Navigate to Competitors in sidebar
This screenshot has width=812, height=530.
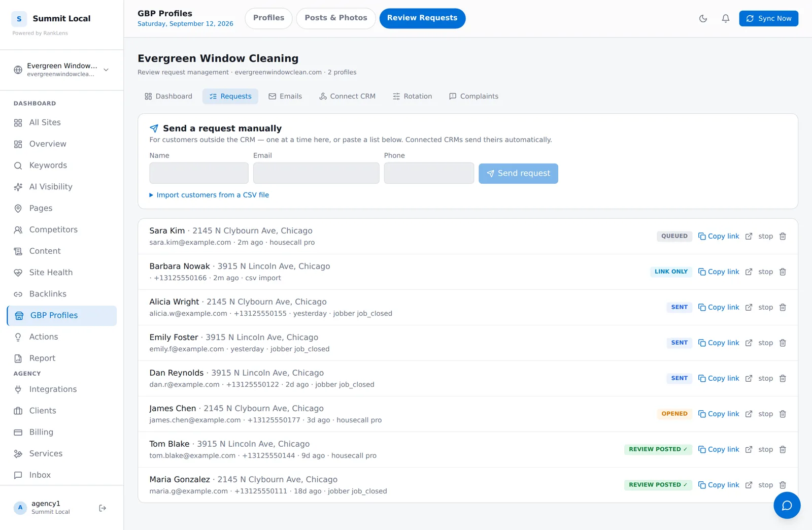62,230
